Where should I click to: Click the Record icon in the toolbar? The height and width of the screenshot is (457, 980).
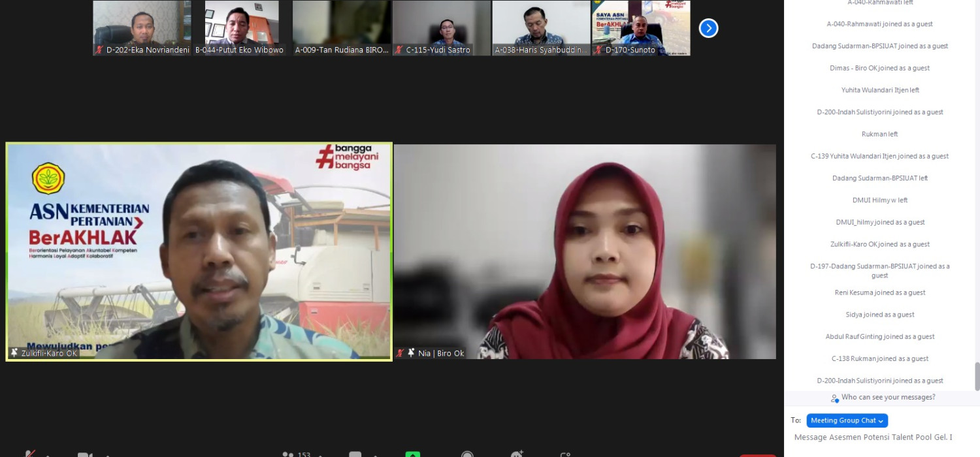pos(466,454)
